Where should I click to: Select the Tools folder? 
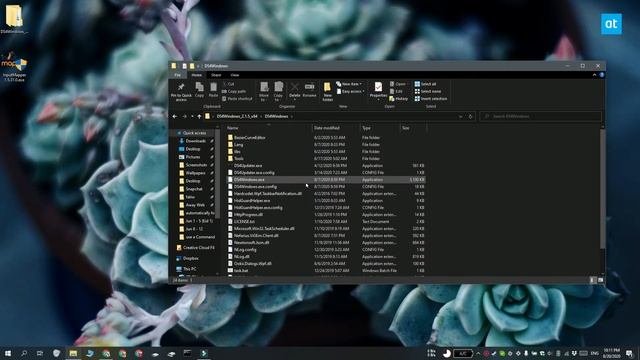click(239, 158)
